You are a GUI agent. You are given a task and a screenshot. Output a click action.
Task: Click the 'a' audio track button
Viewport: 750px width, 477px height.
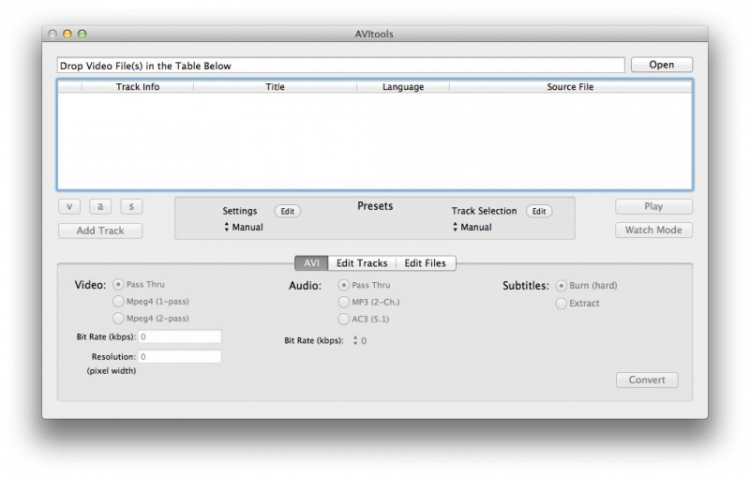(x=100, y=207)
